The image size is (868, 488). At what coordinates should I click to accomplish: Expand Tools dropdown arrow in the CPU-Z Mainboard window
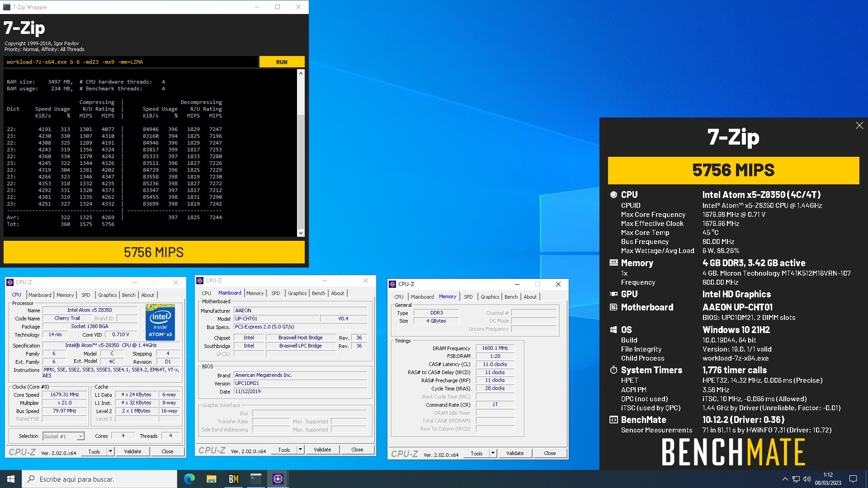tap(300, 450)
